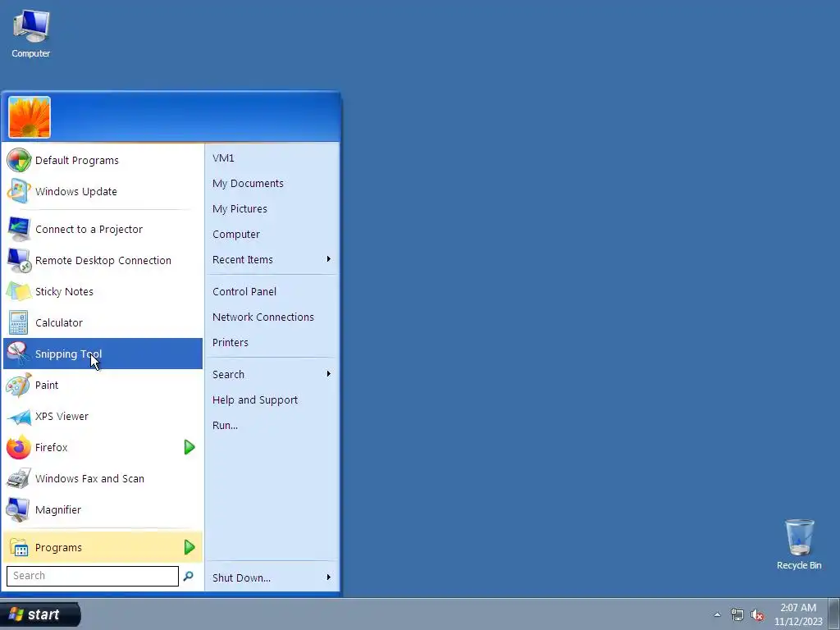Launch the XPS Viewer icon

(x=19, y=416)
